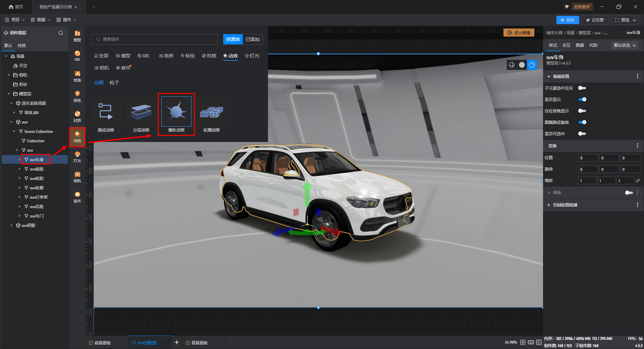The image size is (644, 349).
Task: Switch to the 样式 tab
Action: click(553, 45)
